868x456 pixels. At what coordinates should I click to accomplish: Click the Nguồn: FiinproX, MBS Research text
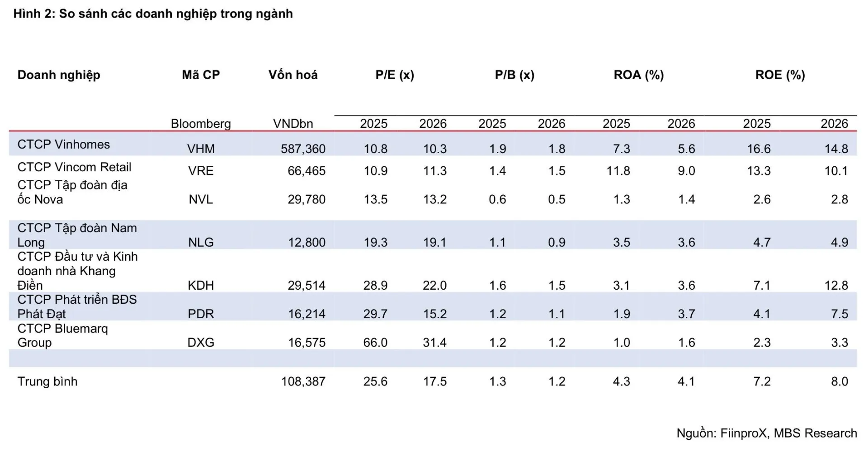click(x=767, y=433)
